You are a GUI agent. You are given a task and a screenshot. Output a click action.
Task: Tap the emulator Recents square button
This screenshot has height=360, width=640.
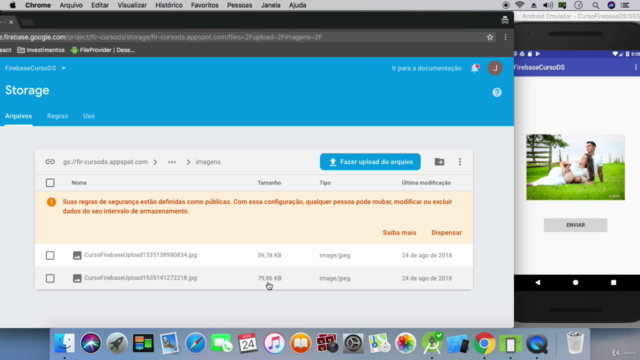tap(613, 282)
